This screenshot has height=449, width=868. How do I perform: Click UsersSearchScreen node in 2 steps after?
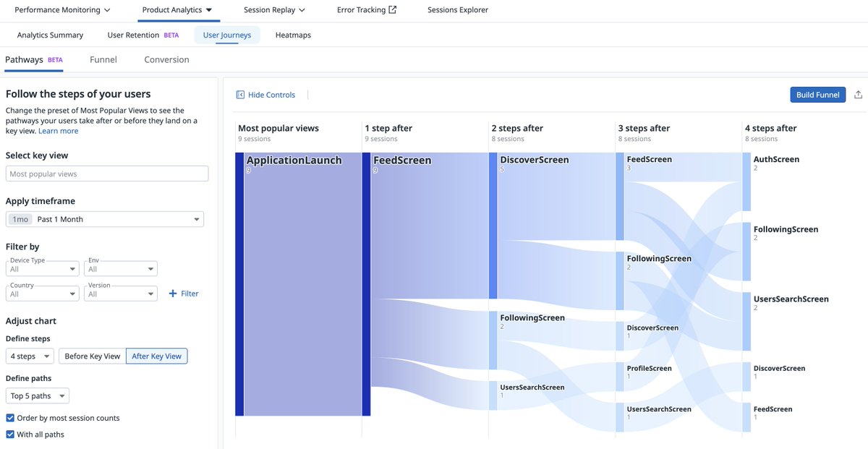point(493,395)
